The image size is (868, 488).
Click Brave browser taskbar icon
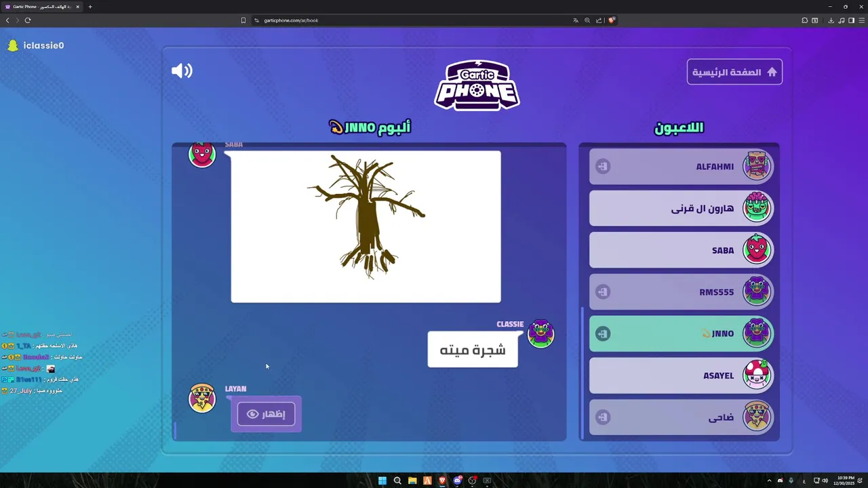coord(442,481)
